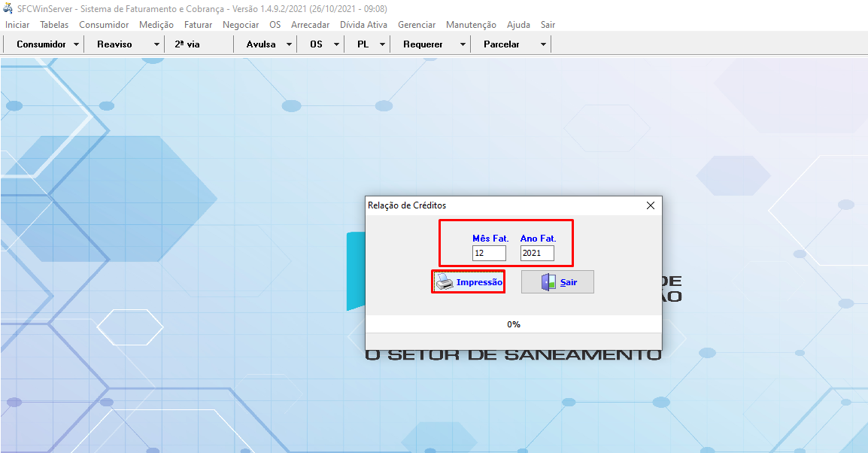
Task: Open the Dívida Ativa menu
Action: click(363, 25)
